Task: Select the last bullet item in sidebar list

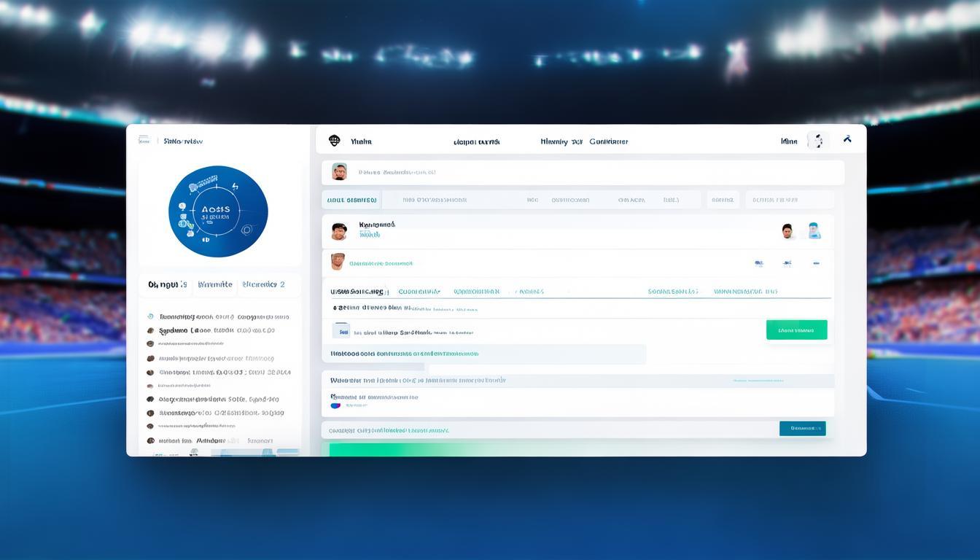Action: pos(150,440)
